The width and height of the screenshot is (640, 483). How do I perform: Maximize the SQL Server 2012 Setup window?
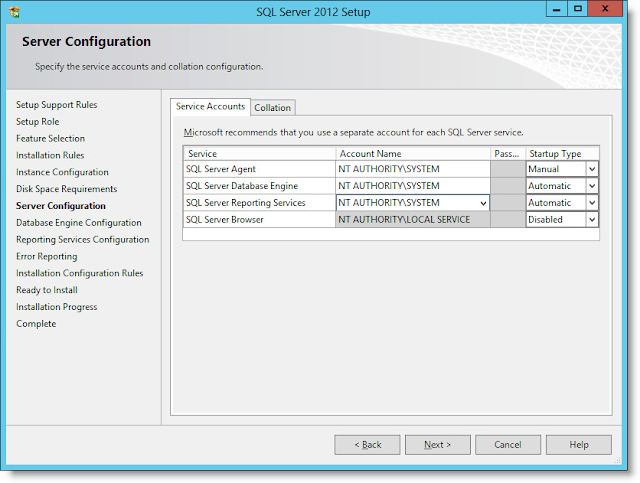(x=578, y=9)
